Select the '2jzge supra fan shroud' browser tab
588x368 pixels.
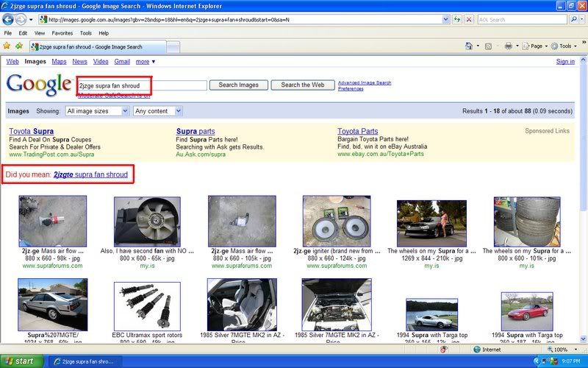(98, 47)
